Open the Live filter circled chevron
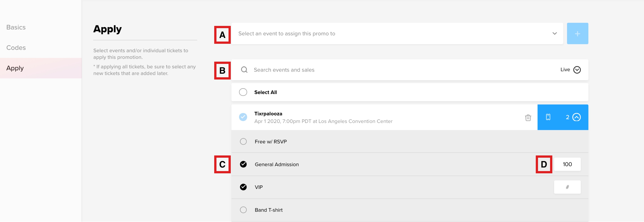This screenshot has height=222, width=644. point(577,70)
